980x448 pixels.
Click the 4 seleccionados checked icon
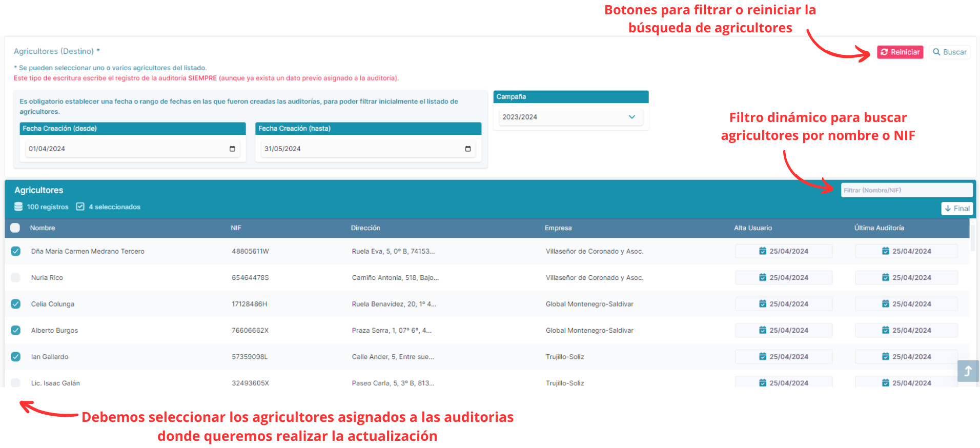80,207
